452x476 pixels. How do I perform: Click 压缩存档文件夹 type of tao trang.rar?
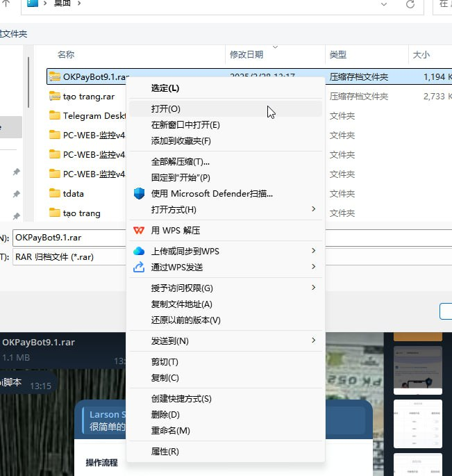pyautogui.click(x=358, y=97)
